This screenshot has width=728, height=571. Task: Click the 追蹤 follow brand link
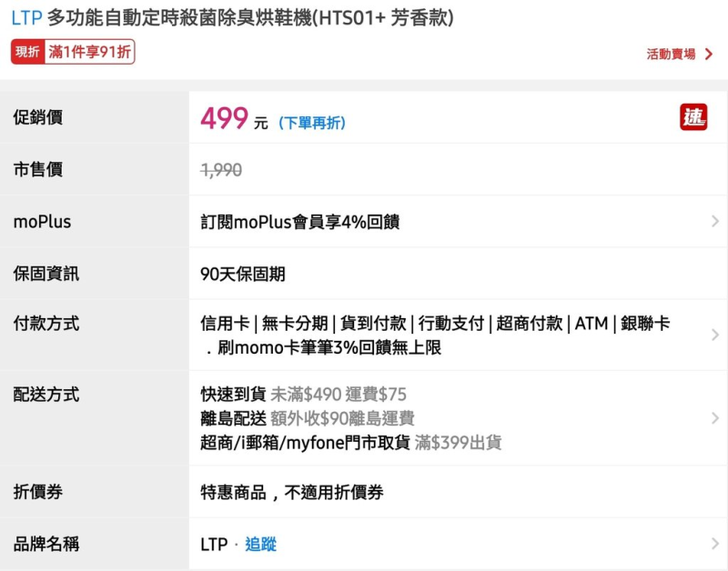click(x=260, y=544)
